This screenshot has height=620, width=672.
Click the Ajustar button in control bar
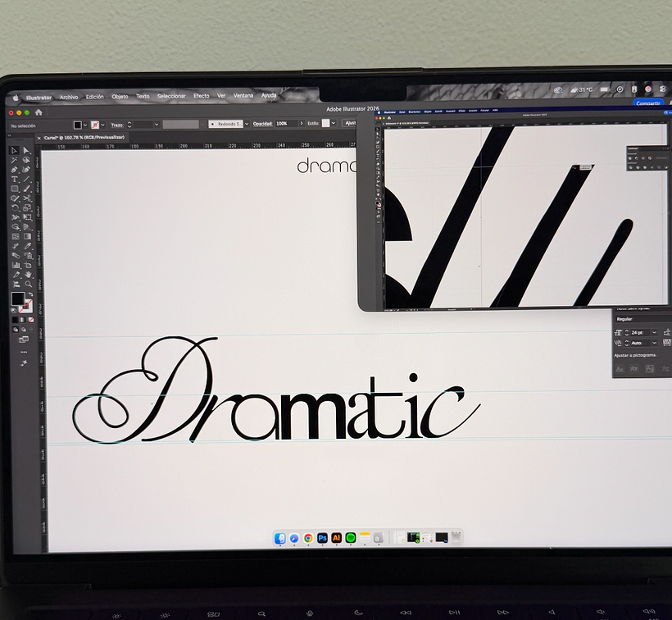(x=350, y=123)
